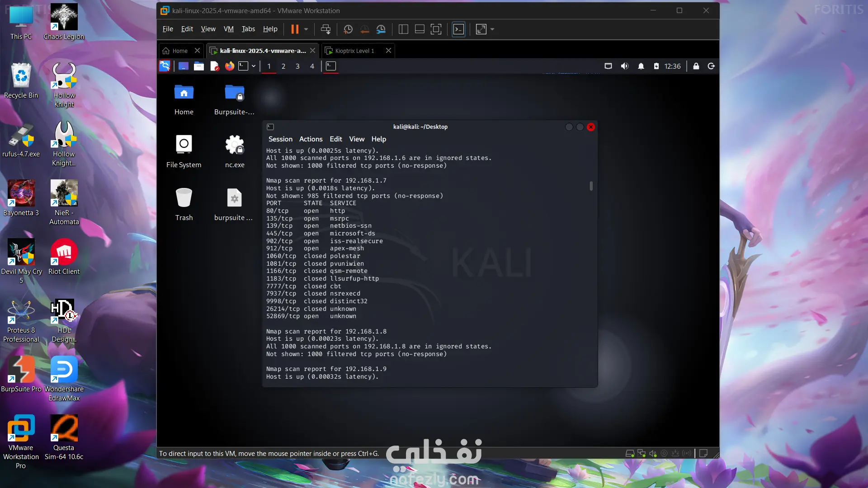Select the Burpsuite folder on Kali desktop
Viewport: 868px width, 488px height.
pos(234,100)
